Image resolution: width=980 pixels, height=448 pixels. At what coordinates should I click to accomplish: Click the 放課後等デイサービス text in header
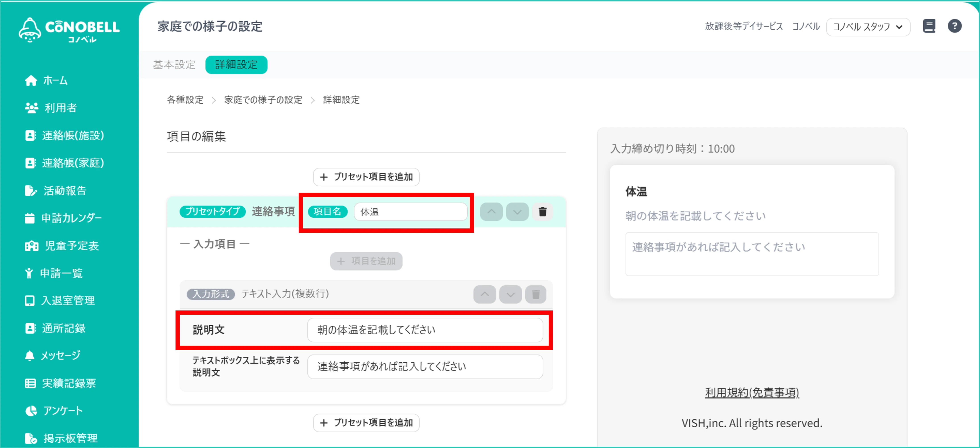744,26
